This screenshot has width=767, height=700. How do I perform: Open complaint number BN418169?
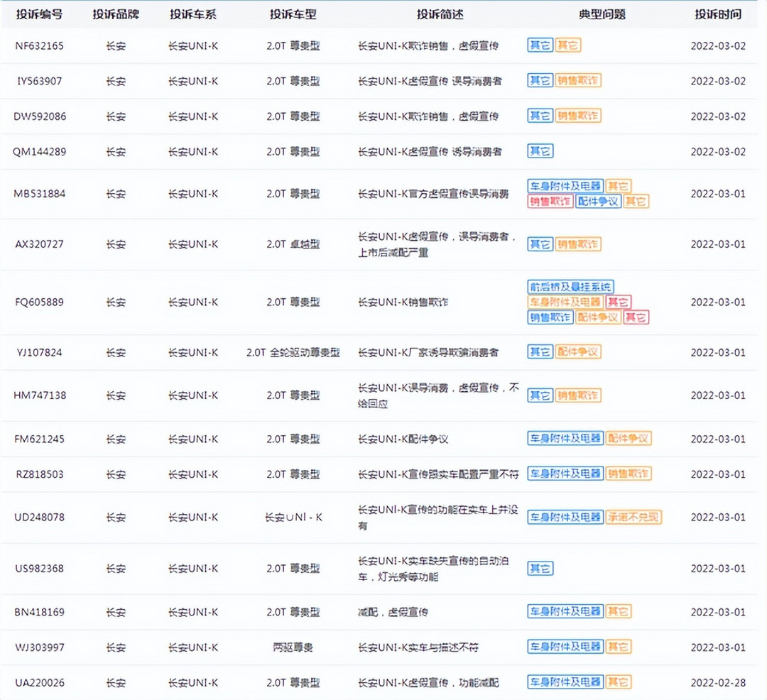(x=39, y=612)
